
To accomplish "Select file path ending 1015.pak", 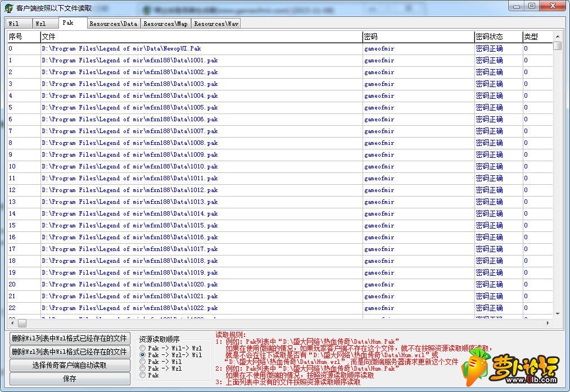I will tap(129, 226).
